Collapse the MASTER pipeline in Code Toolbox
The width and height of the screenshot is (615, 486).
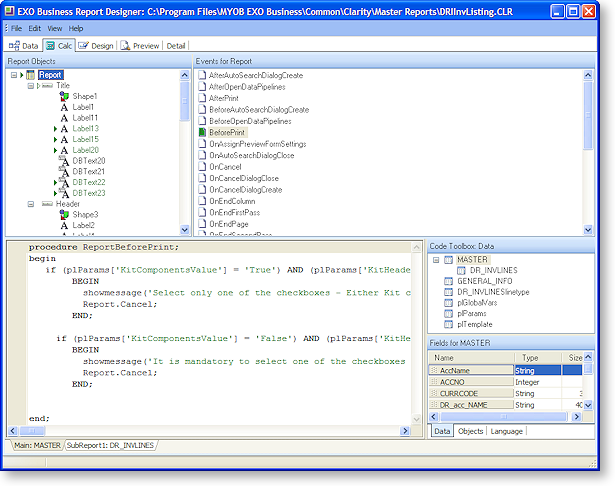pyautogui.click(x=436, y=260)
